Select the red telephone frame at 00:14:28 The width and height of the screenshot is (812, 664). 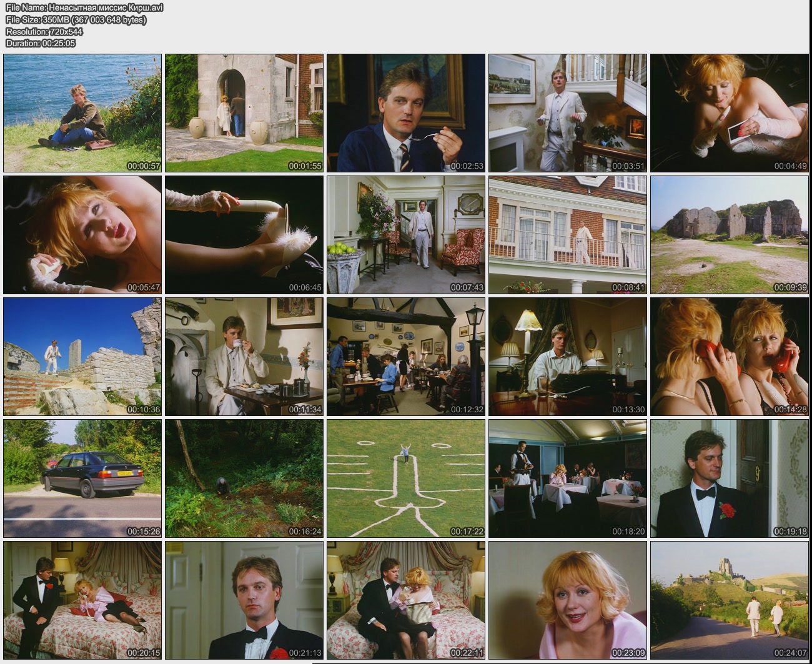[x=729, y=356]
